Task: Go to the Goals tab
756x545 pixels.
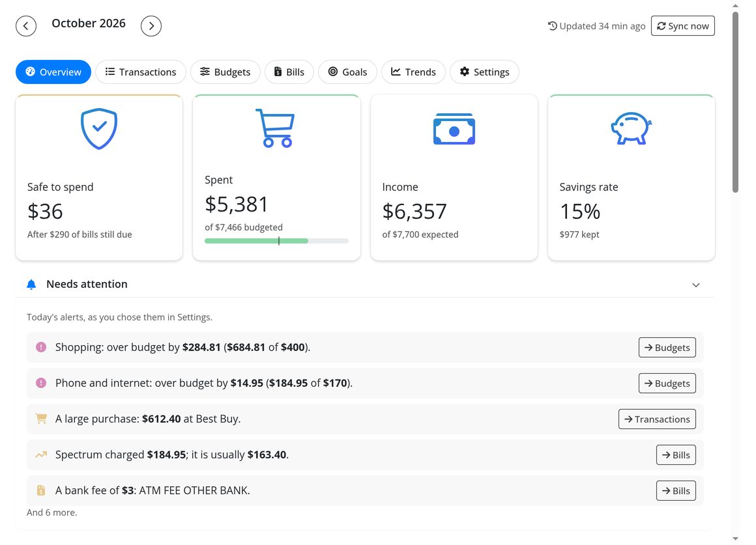Action: (347, 72)
